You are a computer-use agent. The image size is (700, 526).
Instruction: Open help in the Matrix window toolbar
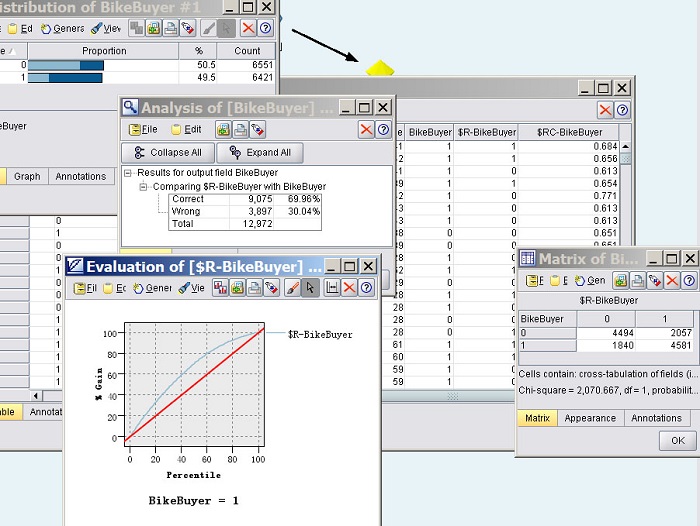tap(689, 280)
